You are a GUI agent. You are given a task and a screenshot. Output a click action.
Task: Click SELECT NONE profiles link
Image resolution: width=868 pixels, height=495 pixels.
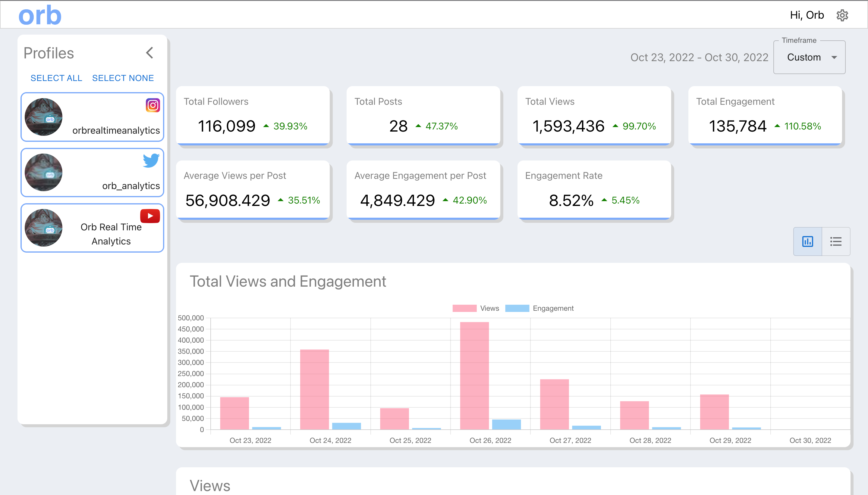pyautogui.click(x=122, y=78)
